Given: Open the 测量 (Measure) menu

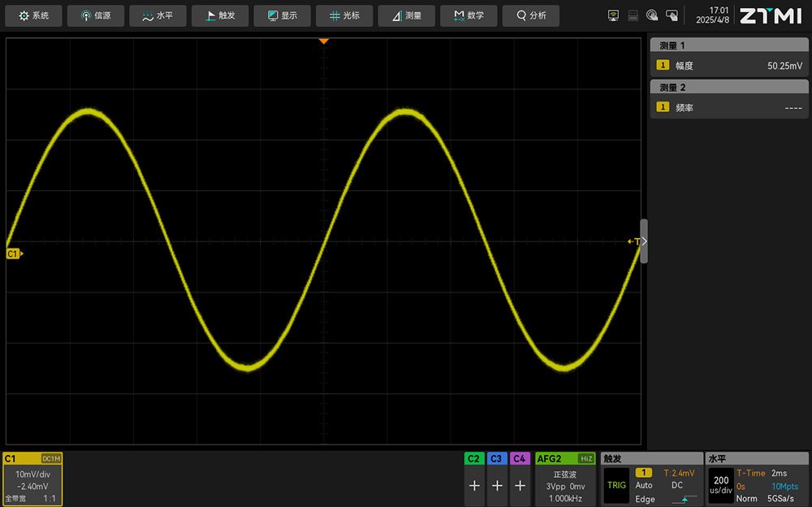Looking at the screenshot, I should click(x=406, y=15).
